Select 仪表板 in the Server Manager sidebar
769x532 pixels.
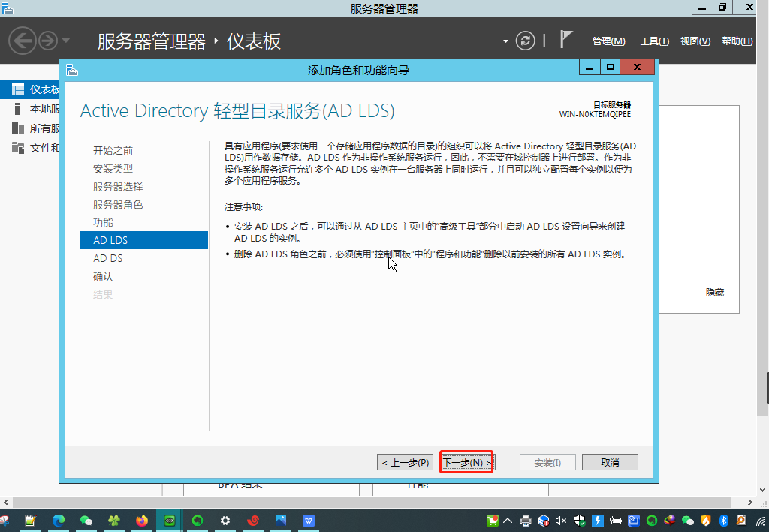pos(30,89)
